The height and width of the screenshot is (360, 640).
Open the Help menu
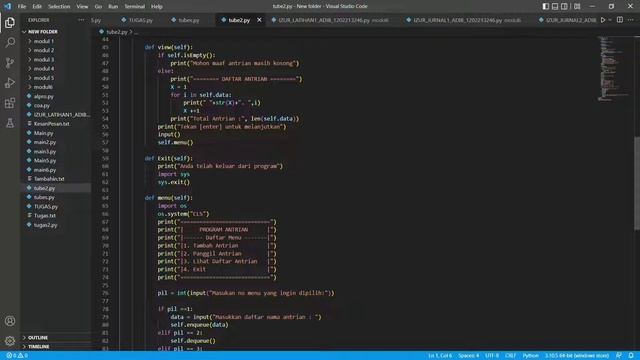point(157,7)
